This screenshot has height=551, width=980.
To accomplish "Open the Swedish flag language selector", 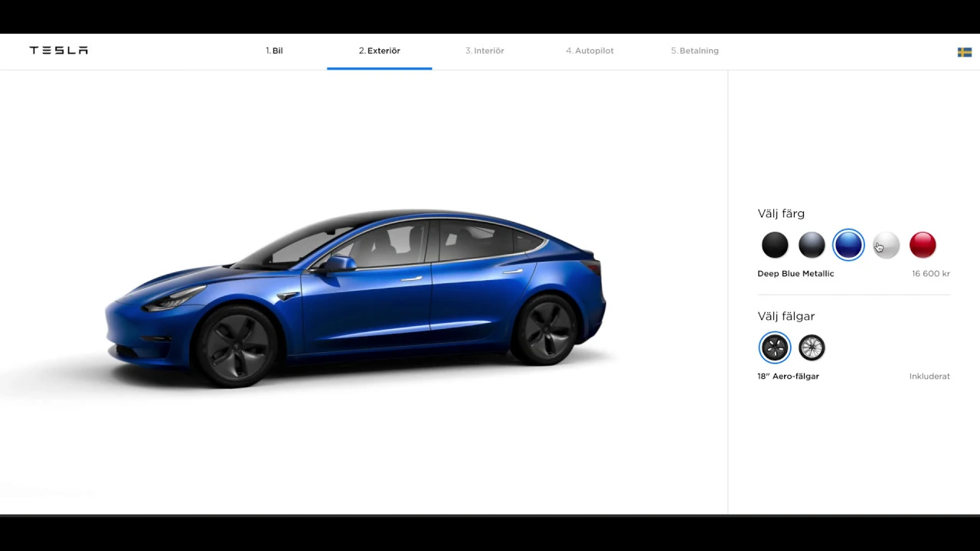I will tap(965, 52).
